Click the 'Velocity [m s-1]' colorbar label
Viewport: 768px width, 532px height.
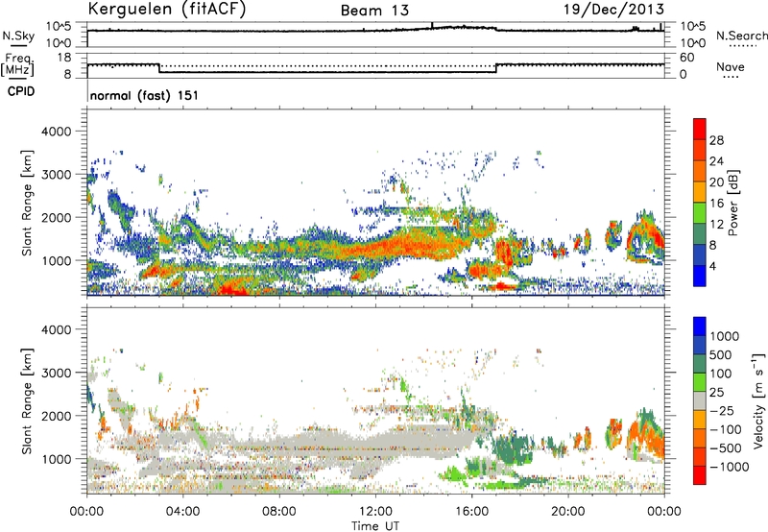758,400
